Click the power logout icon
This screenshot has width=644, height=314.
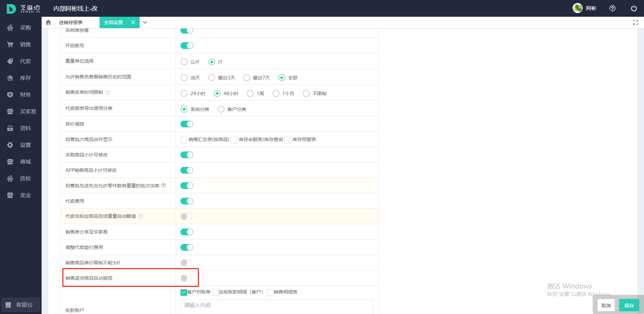pyautogui.click(x=634, y=8)
